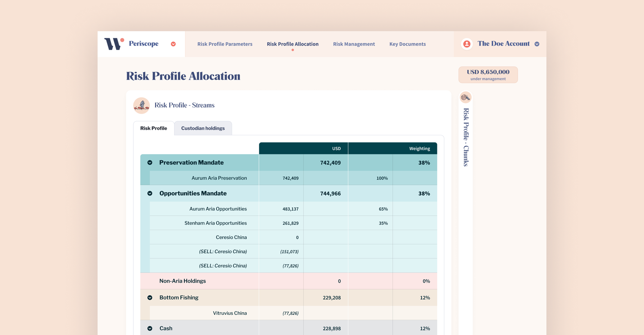
Task: Expand the Cash row chevron
Action: [150, 328]
